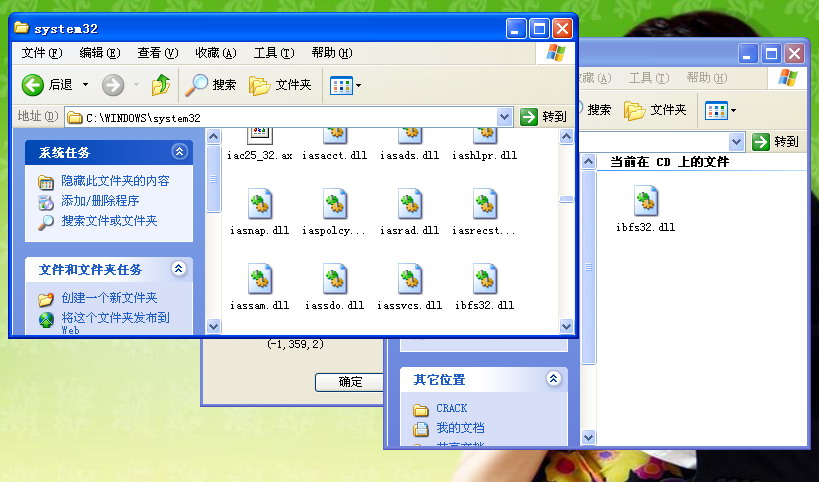Open the 后退 history dropdown arrow
Viewport: 819px width, 482px height.
coord(85,85)
